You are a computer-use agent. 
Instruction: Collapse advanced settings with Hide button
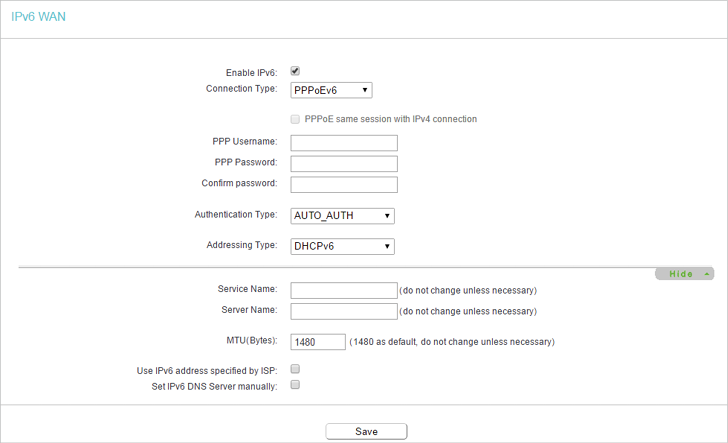pyautogui.click(x=685, y=274)
